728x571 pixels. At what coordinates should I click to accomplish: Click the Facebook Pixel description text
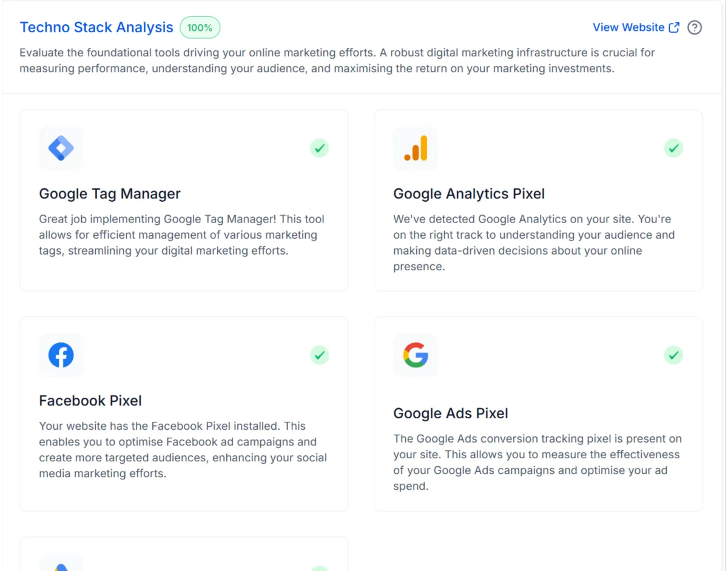pos(183,450)
